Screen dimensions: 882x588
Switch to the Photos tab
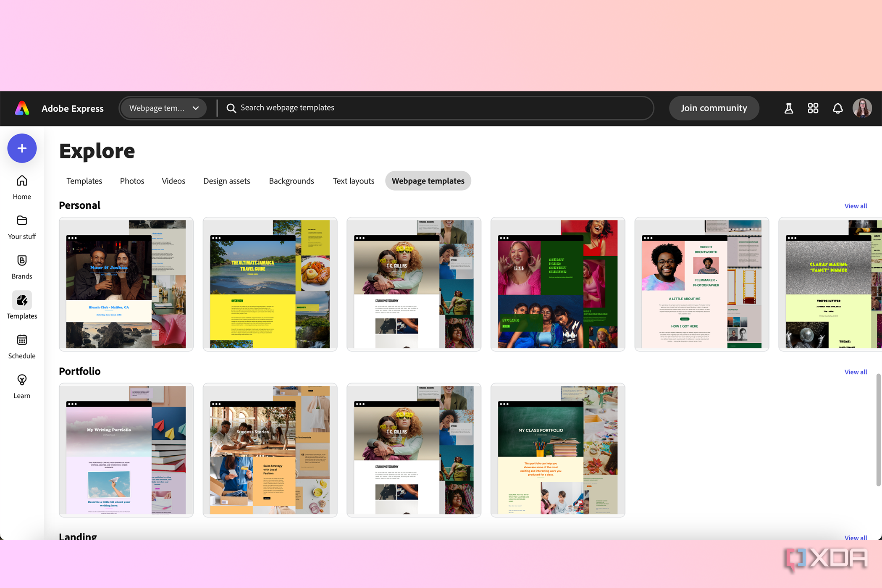132,181
